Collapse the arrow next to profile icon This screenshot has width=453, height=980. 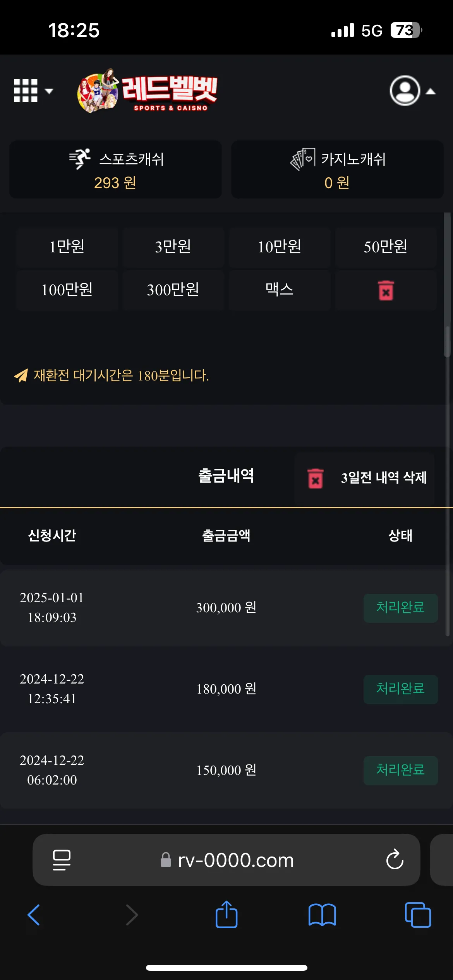[x=431, y=92]
